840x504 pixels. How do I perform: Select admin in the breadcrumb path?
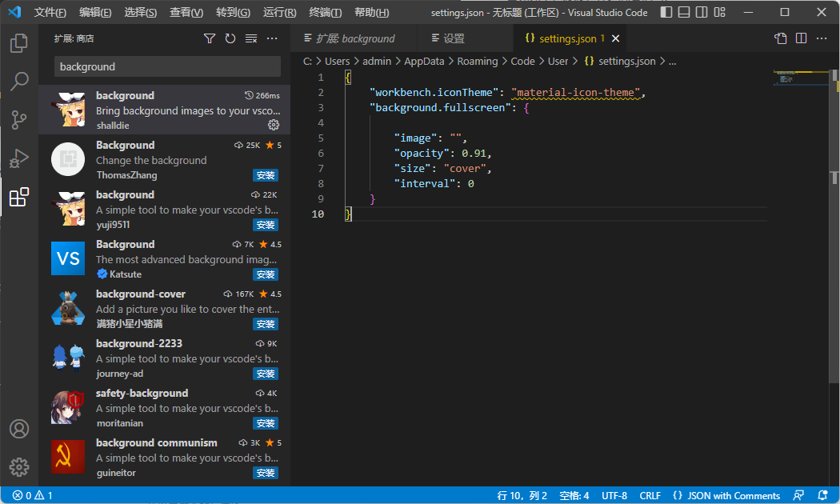(377, 62)
